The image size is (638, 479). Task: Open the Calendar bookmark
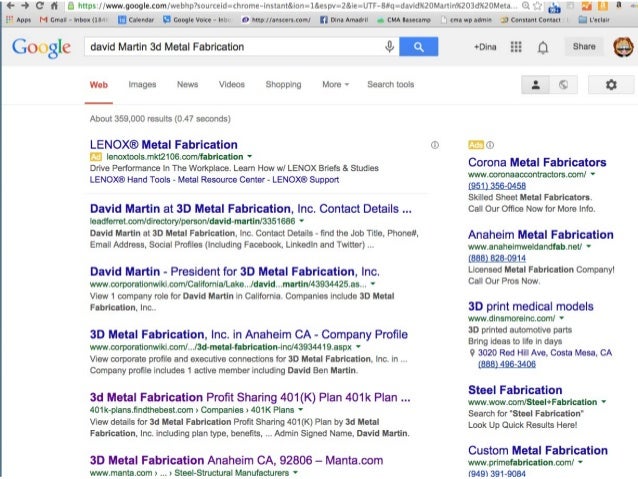(136, 20)
